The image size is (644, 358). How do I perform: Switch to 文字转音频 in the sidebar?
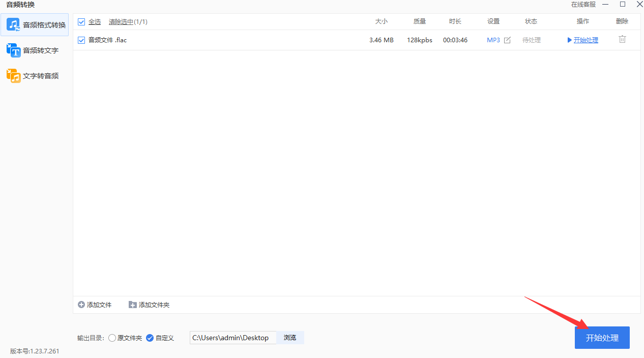click(35, 76)
